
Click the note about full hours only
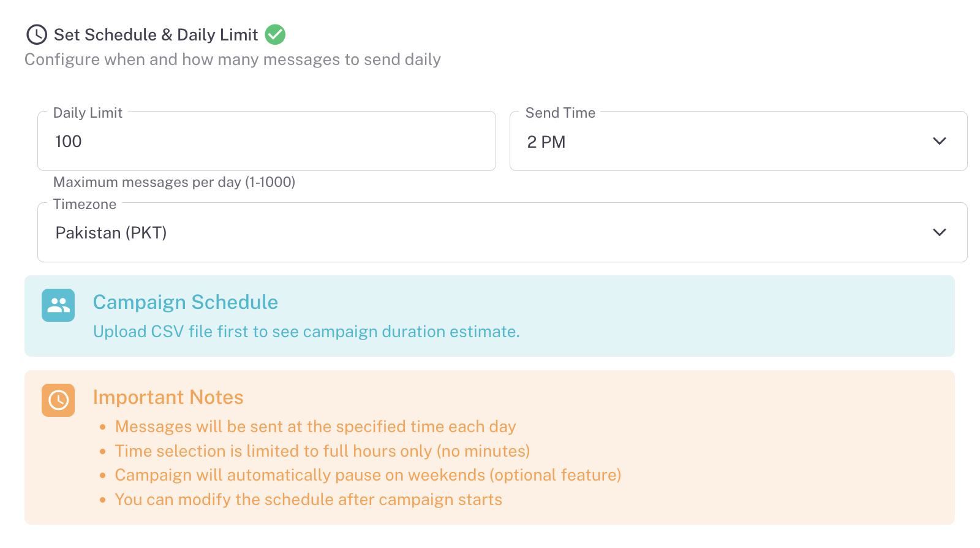(322, 451)
